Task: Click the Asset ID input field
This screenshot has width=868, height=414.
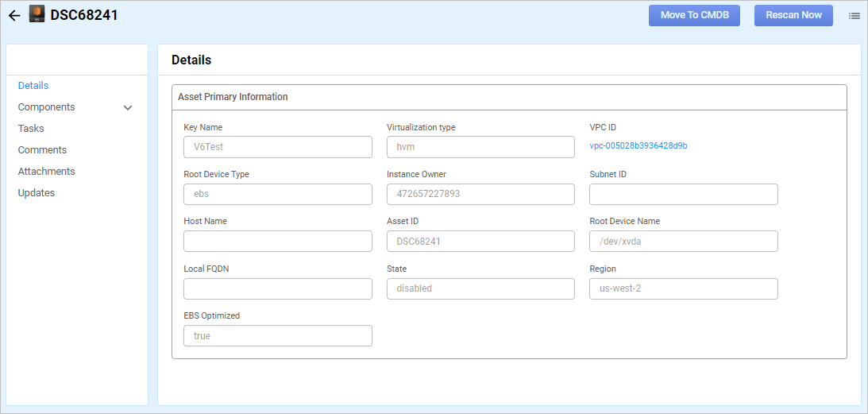Action: click(x=480, y=242)
